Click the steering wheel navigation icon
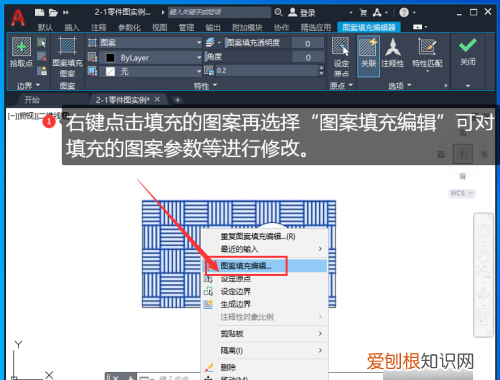Viewport: 500px width, 380px height. pyautogui.click(x=483, y=231)
